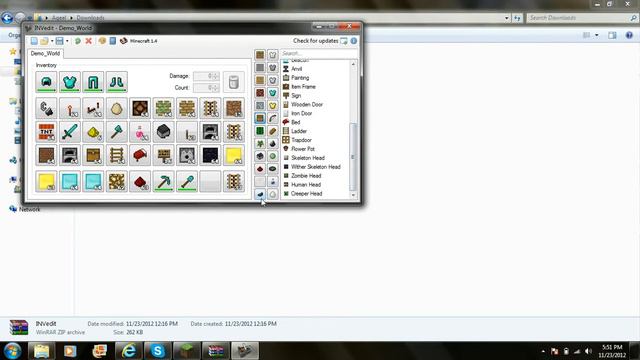The image size is (640, 360).
Task: Click Network in Explorer navigation pane
Action: [x=29, y=209]
